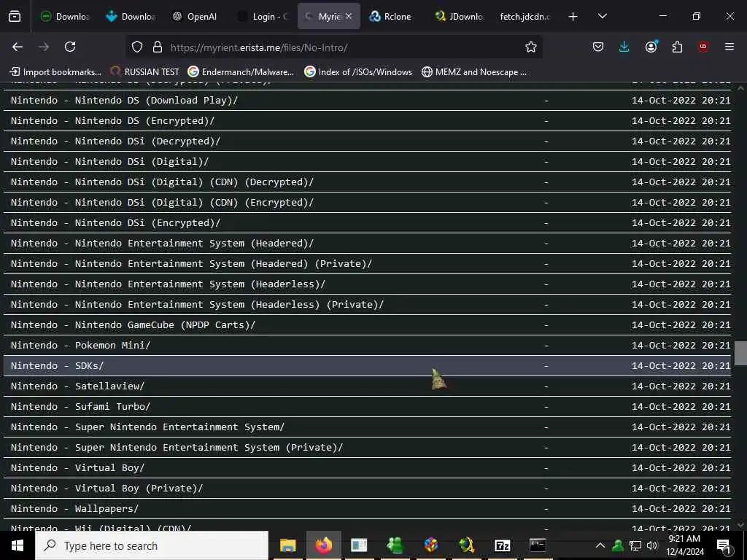The width and height of the screenshot is (747, 560).
Task: Open Nintendo - Sufami Turbo folder
Action: pos(80,407)
